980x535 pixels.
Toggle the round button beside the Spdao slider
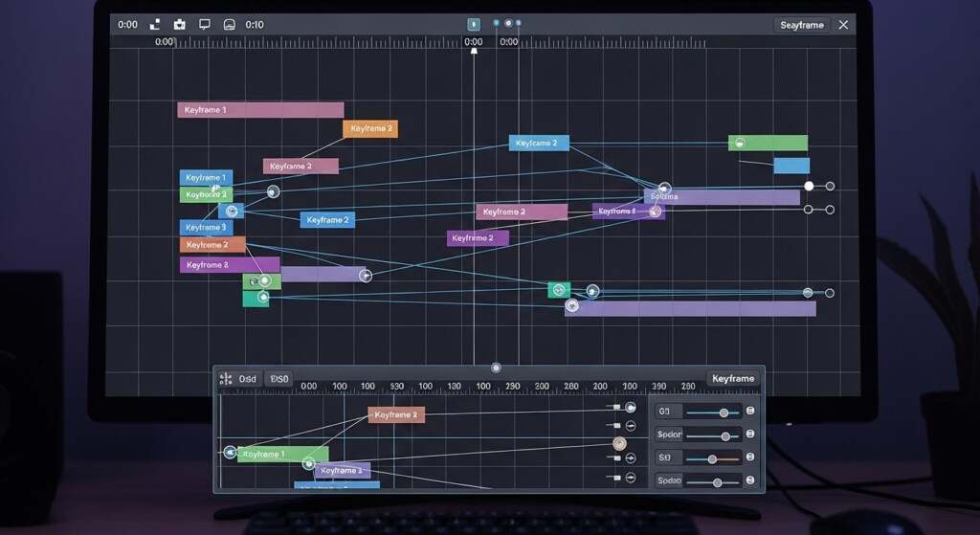pyautogui.click(x=750, y=480)
